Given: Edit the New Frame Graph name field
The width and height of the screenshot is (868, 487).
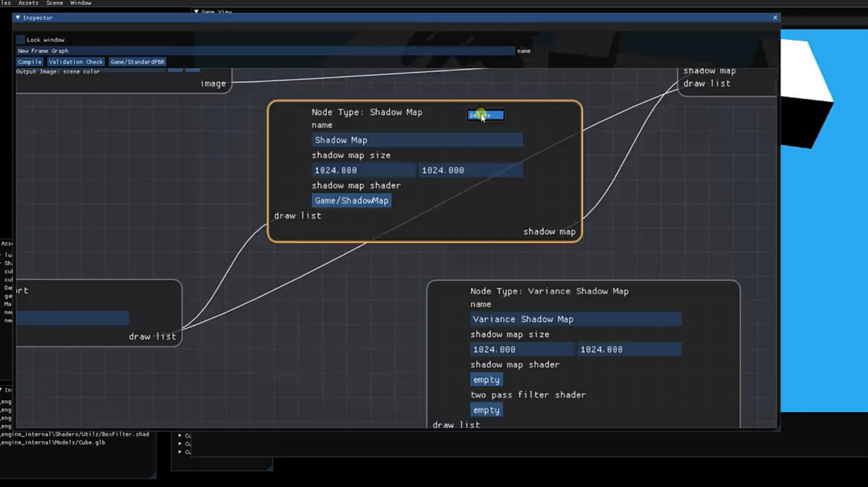Looking at the screenshot, I should pos(265,51).
